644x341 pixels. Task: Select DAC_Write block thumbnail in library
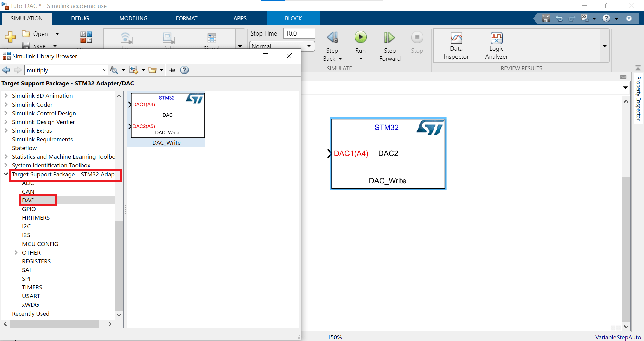(166, 120)
